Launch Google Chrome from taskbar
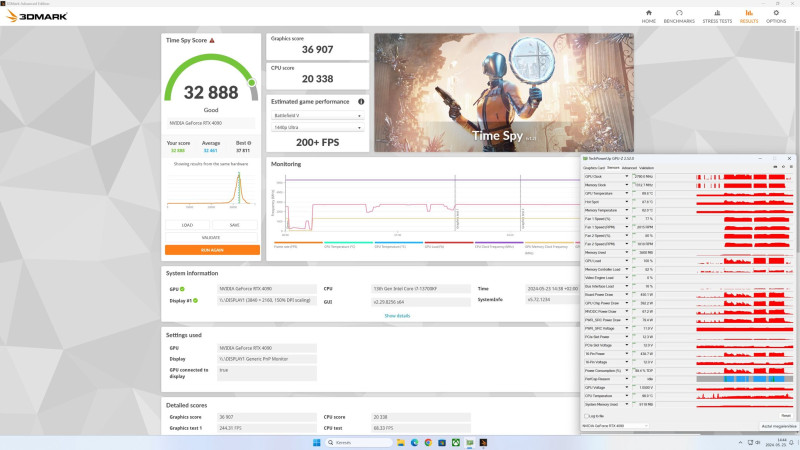This screenshot has height=450, width=800. click(x=428, y=442)
